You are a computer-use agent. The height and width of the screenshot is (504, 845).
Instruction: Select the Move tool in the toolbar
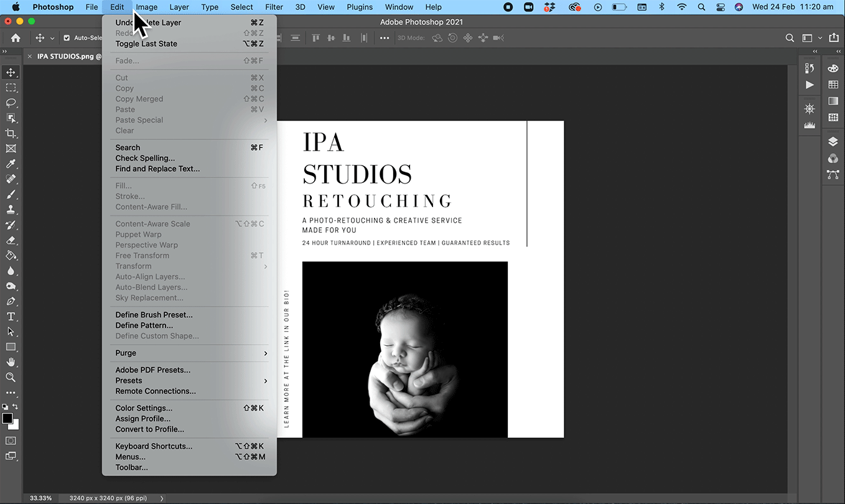tap(11, 73)
